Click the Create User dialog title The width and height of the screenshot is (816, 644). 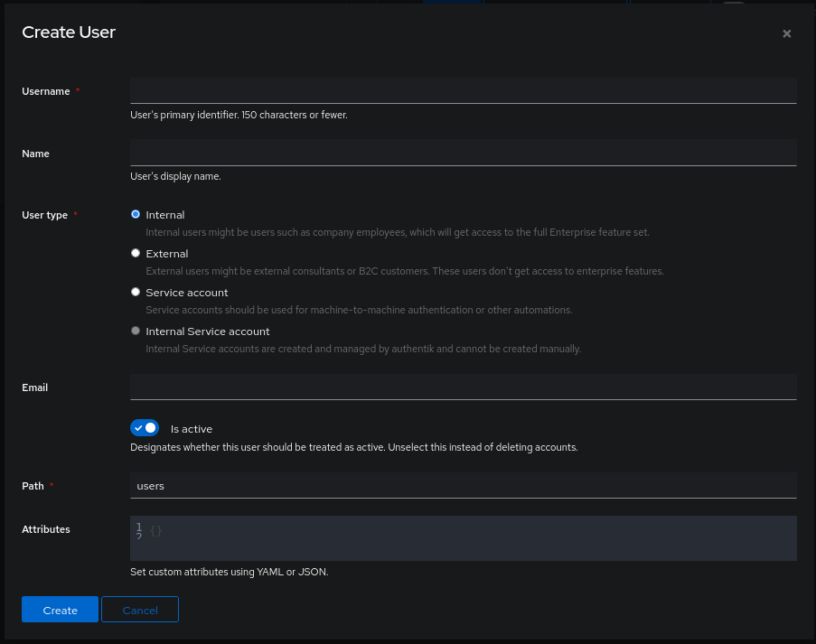tap(69, 33)
